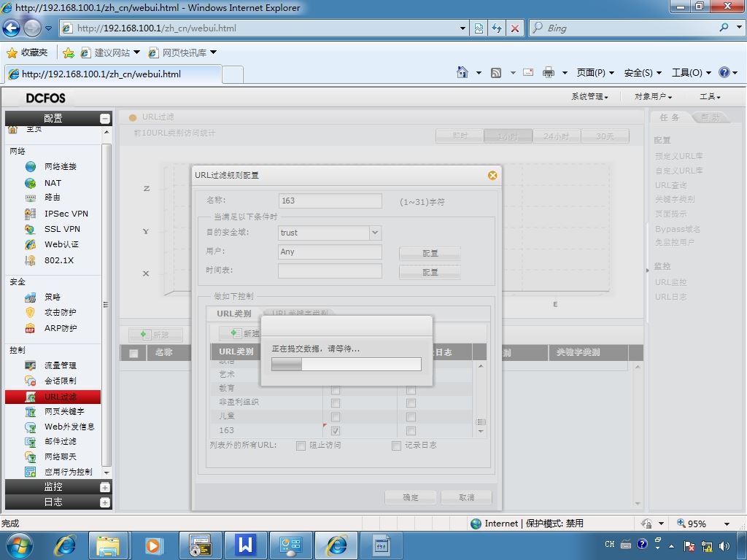Open the IE 安全(S) menu
The image size is (747, 560).
[643, 72]
